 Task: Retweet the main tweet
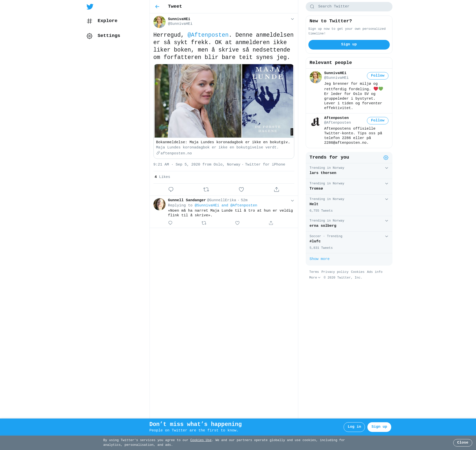point(206,190)
